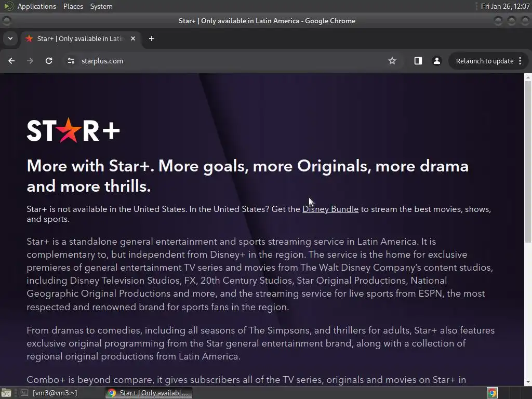Viewport: 532px width, 399px height.
Task: Click the Star+ logo
Action: pos(73,130)
